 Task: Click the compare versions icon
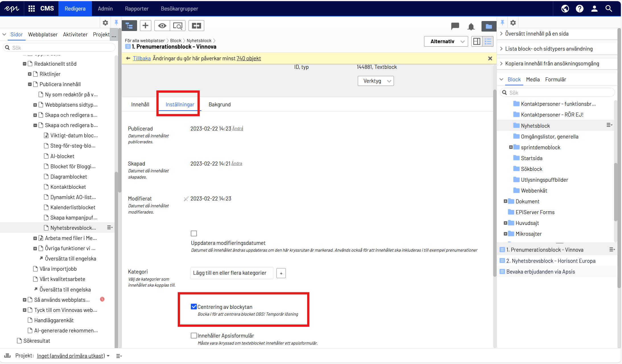click(196, 26)
